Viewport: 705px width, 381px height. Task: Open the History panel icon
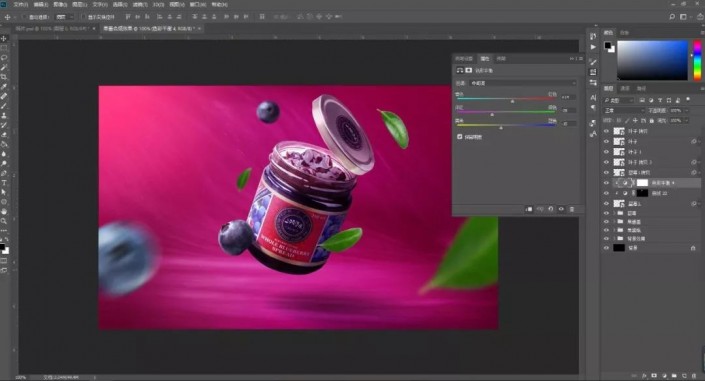point(593,36)
